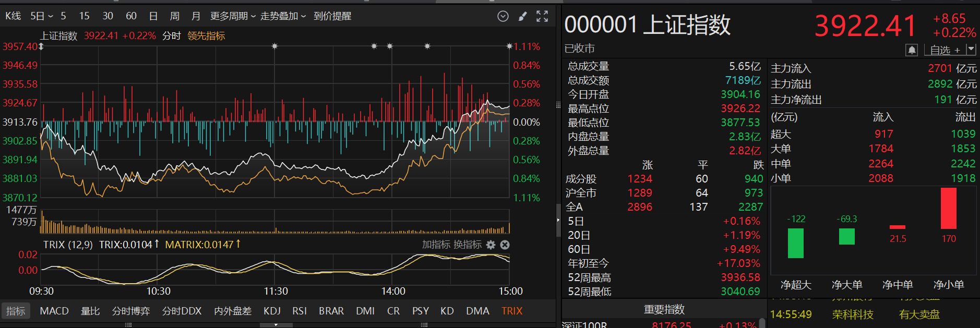Viewport: 980px width, 328px height.
Task: Expand the 5日 period dropdown
Action: click(42, 16)
